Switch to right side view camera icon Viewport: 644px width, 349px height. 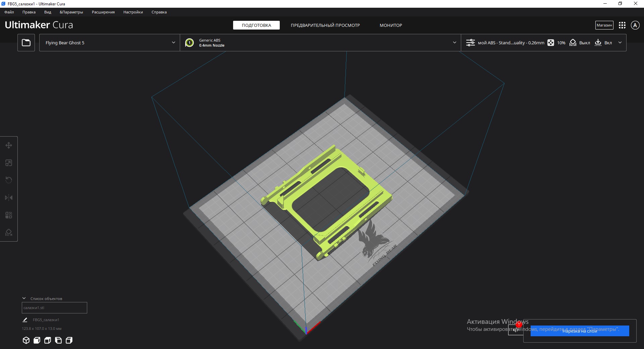click(69, 340)
